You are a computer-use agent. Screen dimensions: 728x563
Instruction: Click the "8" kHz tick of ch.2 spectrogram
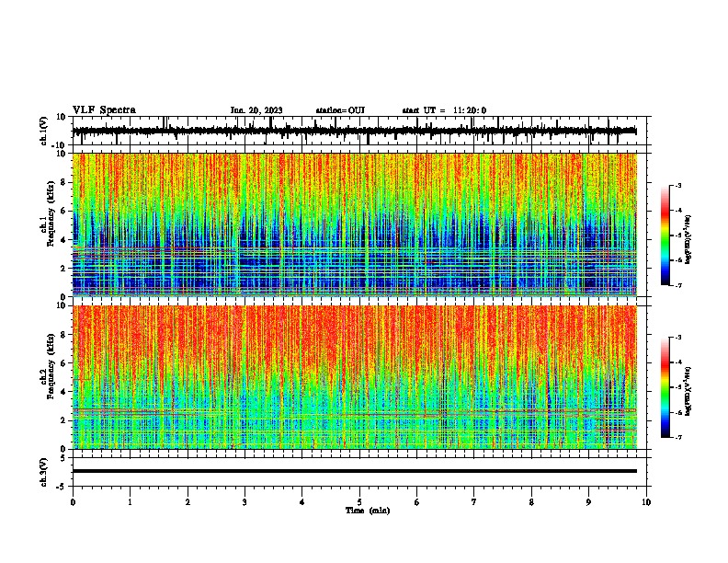pos(63,335)
